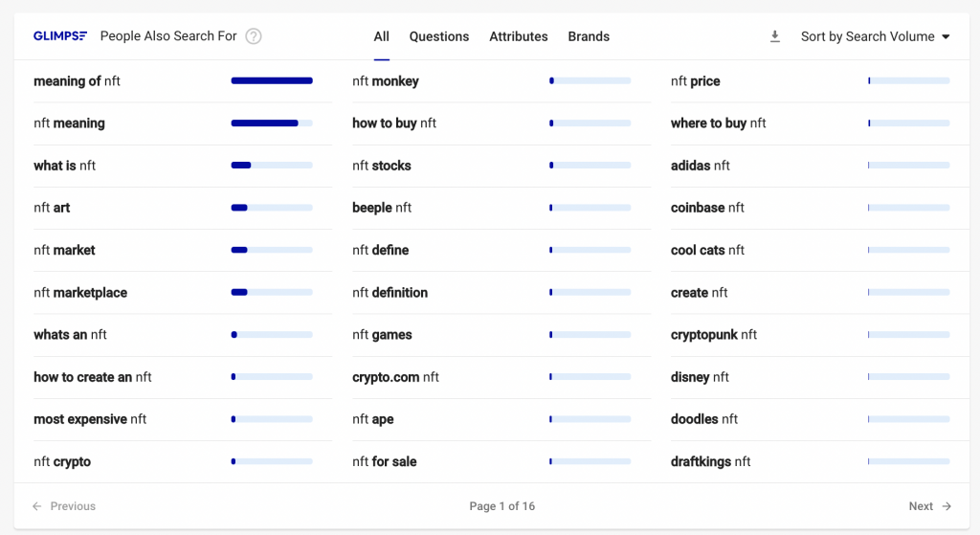
Task: Click the 'draftkings nft' keyword
Action: pos(711,461)
